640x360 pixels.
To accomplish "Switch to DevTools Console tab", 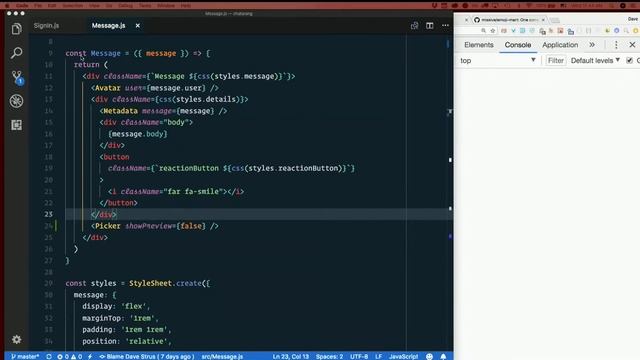I will point(518,45).
